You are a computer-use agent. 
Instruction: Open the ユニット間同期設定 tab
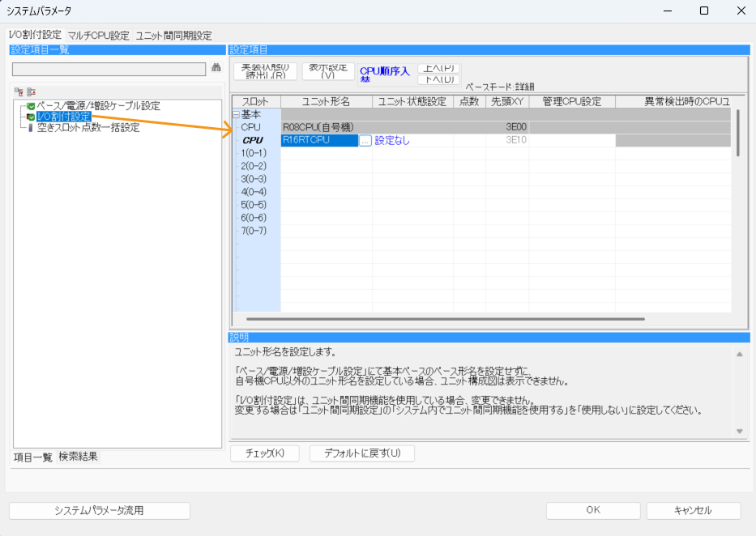[x=173, y=36]
